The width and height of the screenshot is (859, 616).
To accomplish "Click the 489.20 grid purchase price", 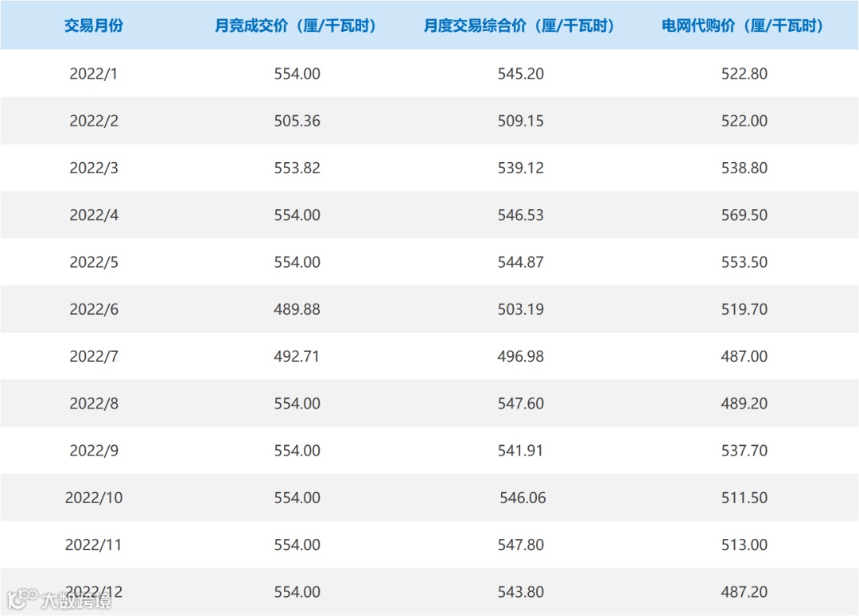I will pos(744,403).
